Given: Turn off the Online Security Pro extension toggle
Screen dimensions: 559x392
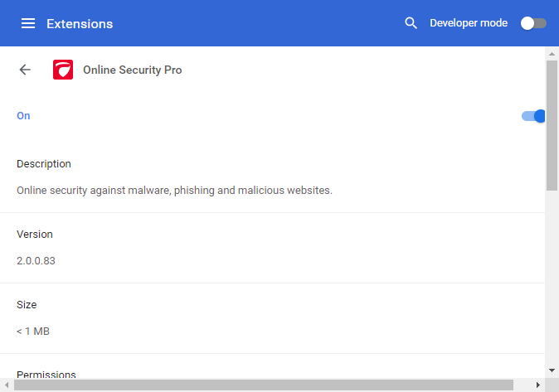Looking at the screenshot, I should click(533, 116).
